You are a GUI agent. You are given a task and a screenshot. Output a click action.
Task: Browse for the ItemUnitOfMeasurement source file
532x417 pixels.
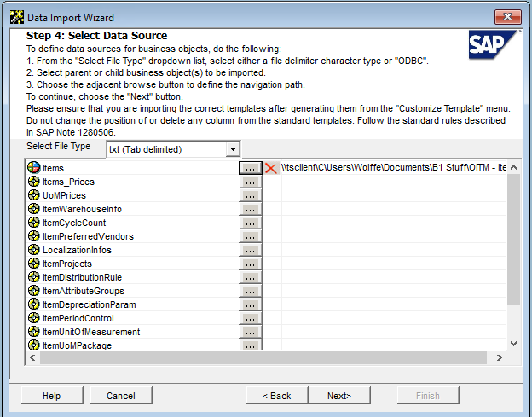pos(250,333)
